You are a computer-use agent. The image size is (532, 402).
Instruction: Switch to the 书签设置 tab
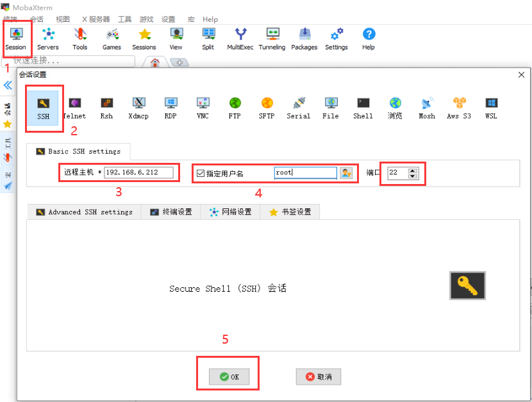pos(290,212)
